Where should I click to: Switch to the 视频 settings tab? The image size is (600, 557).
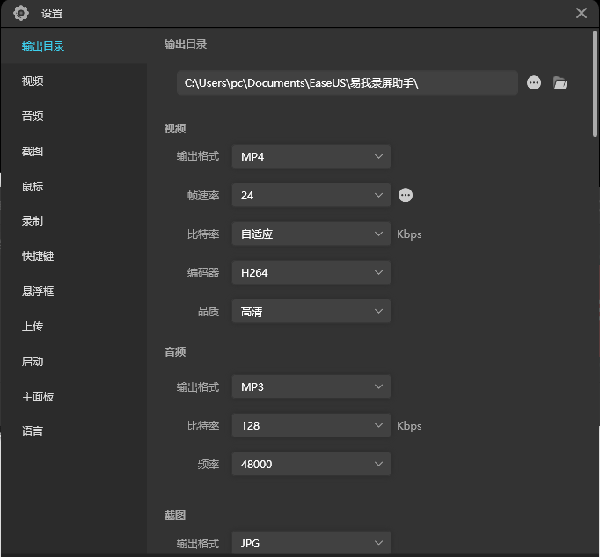pyautogui.click(x=33, y=81)
